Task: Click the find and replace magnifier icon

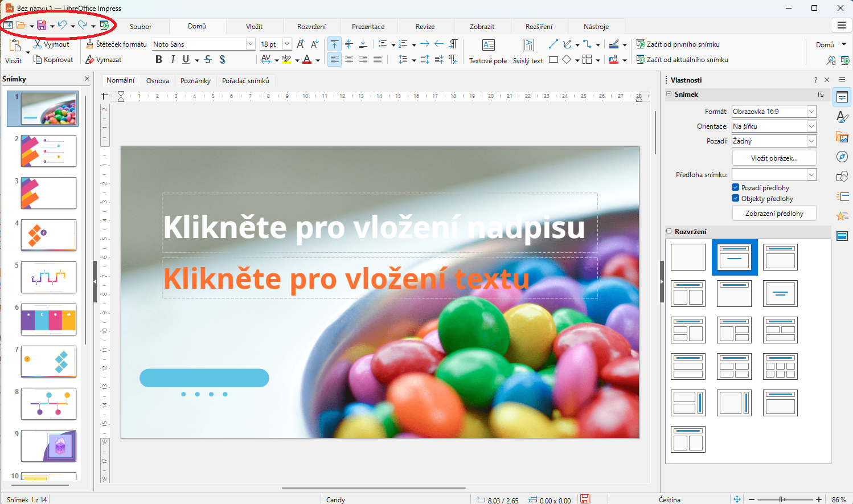Action: (x=831, y=60)
